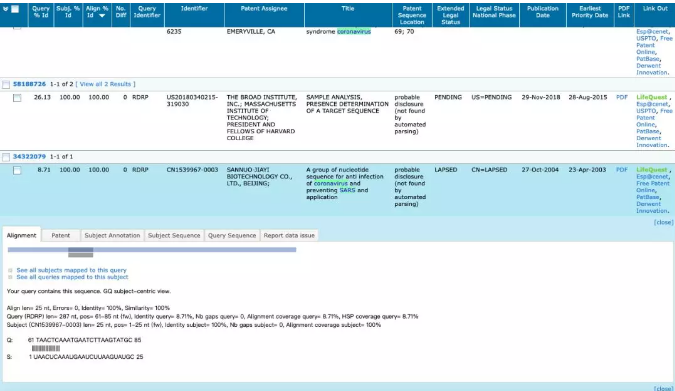Open the USPTO link in the Broad Institute row
This screenshot has height=391, width=675.
646,111
